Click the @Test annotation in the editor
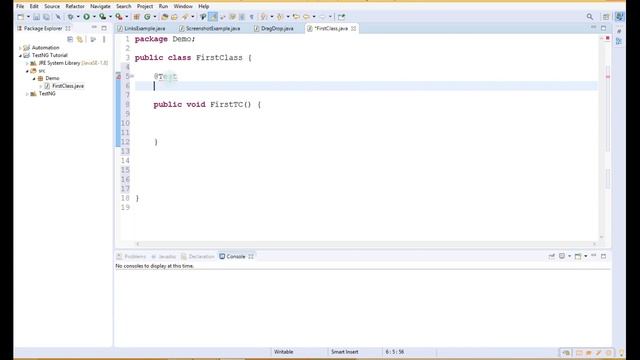 click(165, 76)
